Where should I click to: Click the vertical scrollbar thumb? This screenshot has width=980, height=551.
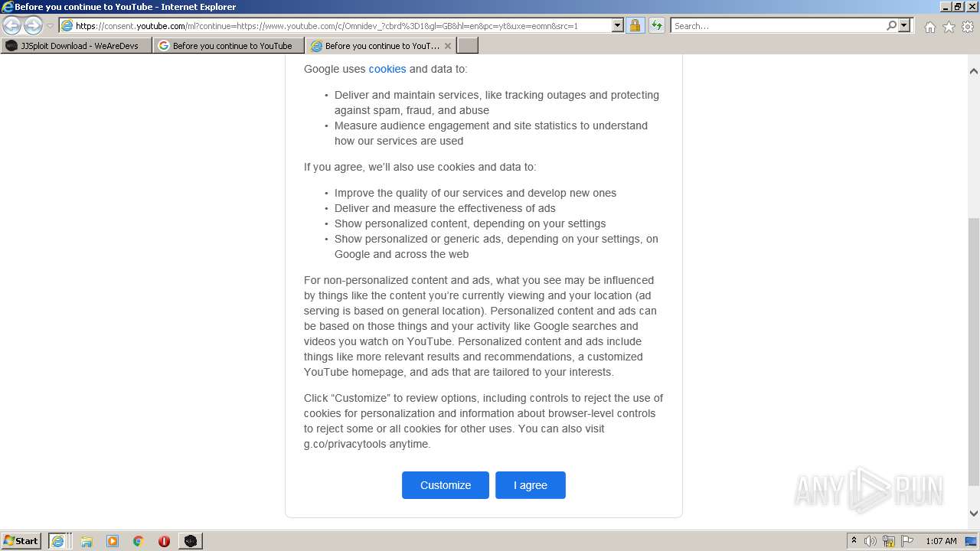point(974,351)
